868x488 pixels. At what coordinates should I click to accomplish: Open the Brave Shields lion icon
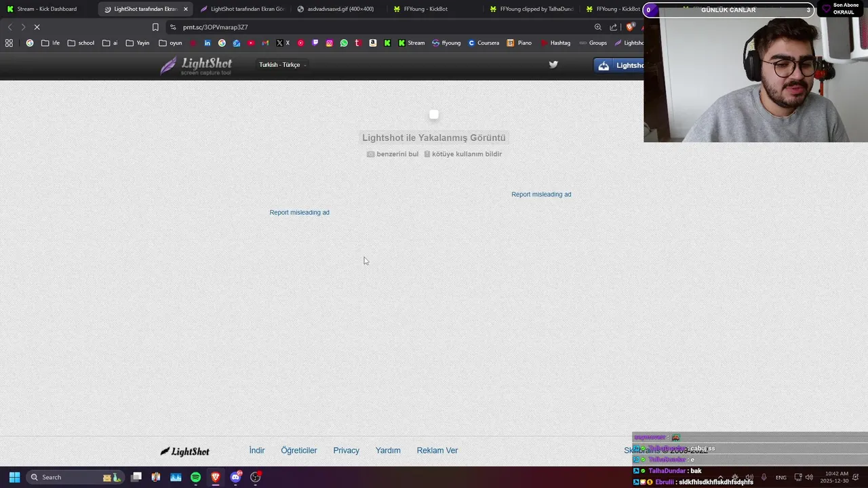[630, 27]
